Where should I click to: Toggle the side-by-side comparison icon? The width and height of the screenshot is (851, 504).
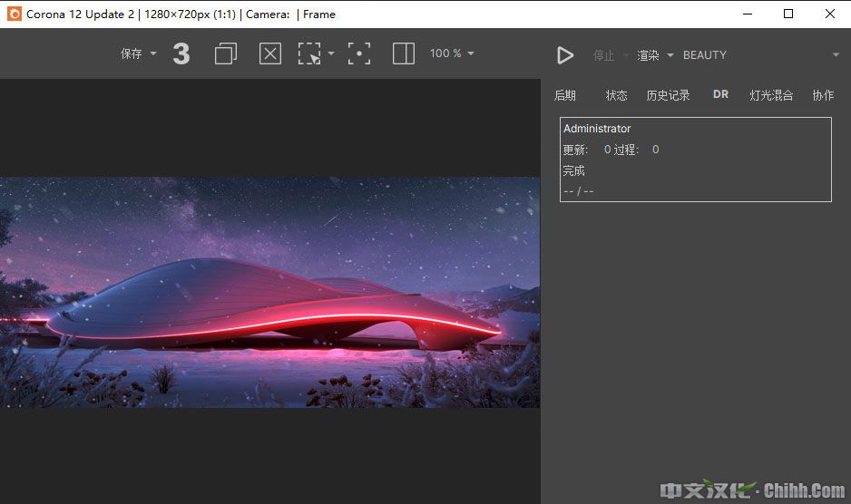click(404, 54)
